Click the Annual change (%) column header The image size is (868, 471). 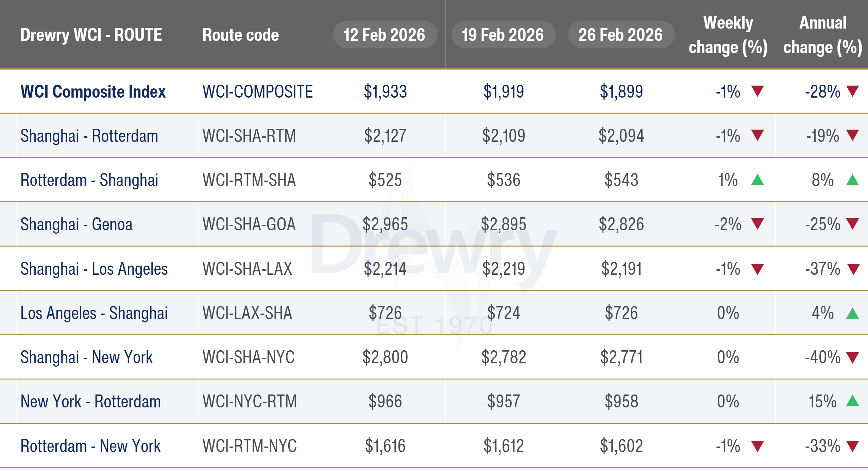822,35
